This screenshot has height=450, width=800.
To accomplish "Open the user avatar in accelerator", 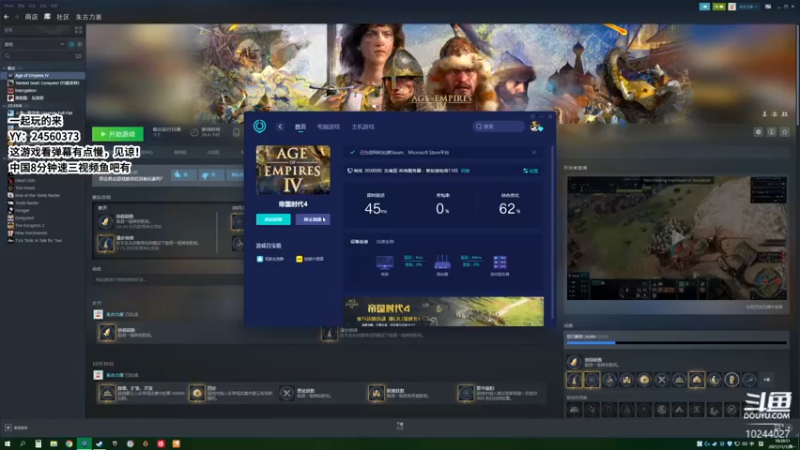I will click(x=536, y=126).
